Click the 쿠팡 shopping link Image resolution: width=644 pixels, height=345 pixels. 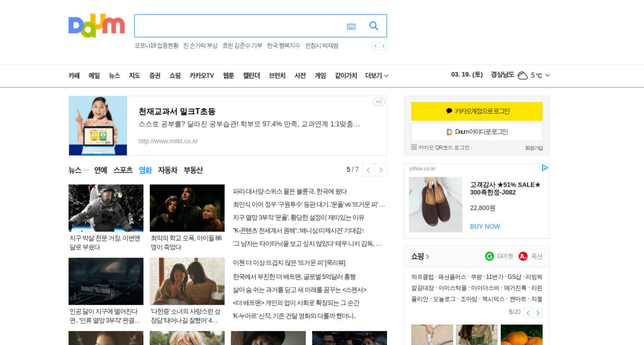(x=476, y=277)
